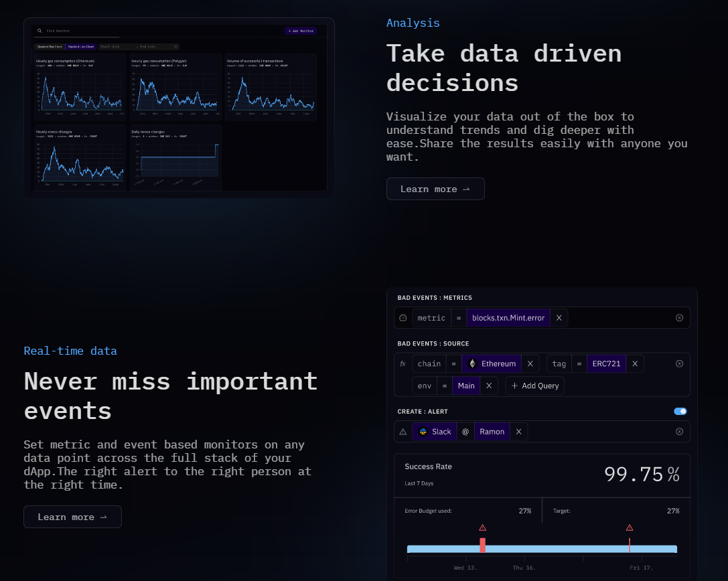Viewport: 728px width, 581px height.
Task: Remove the Slack Ramon alert recipient
Action: click(x=518, y=432)
